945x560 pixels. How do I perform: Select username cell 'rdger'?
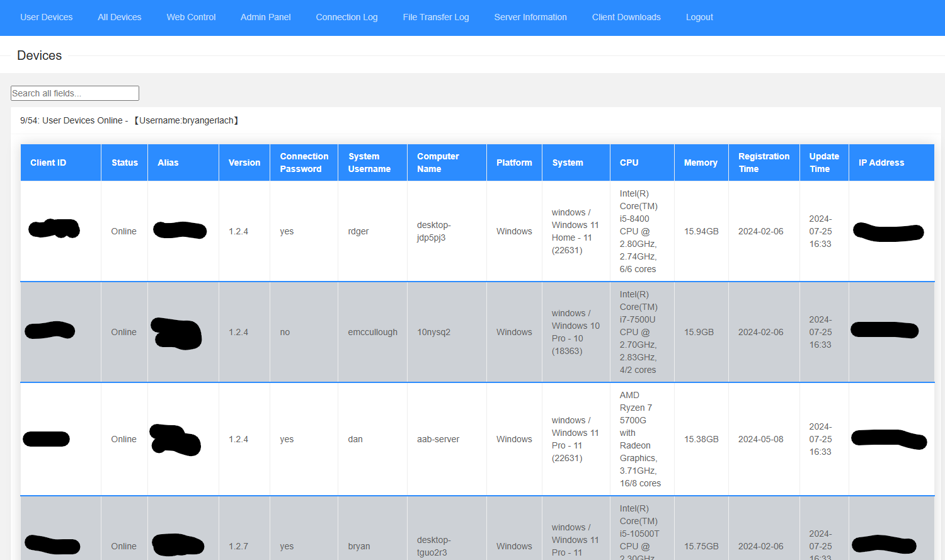pyautogui.click(x=358, y=231)
